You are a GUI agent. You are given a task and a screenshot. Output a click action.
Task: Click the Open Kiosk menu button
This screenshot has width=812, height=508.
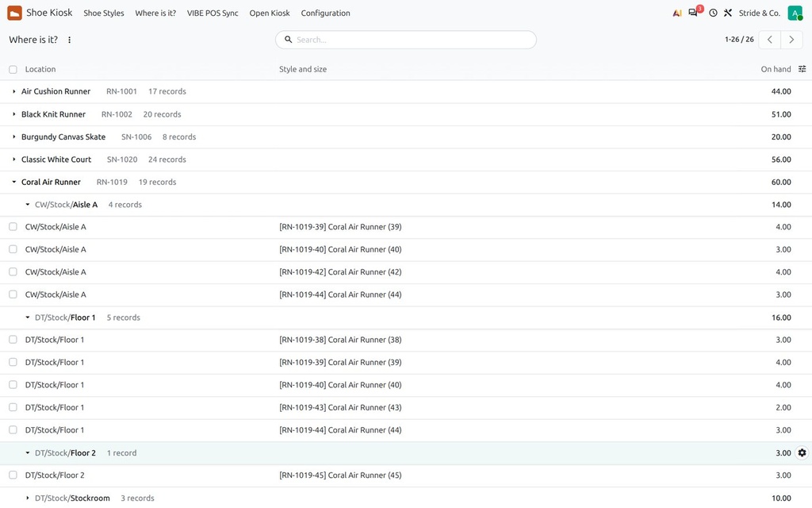(x=270, y=13)
